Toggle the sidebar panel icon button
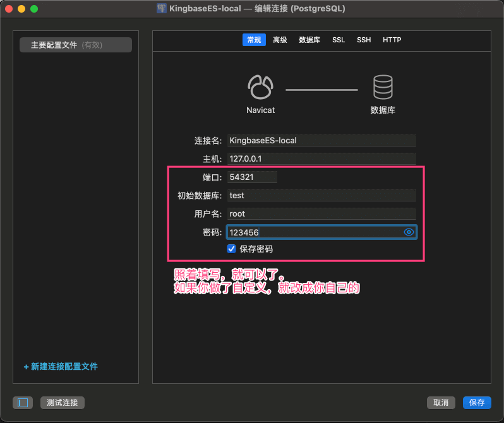The width and height of the screenshot is (504, 423). [23, 402]
